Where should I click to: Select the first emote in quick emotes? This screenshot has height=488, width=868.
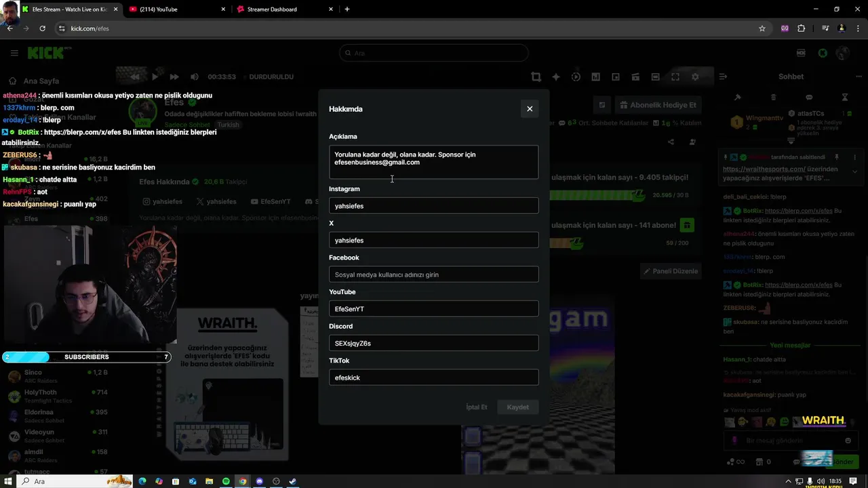[x=729, y=422]
